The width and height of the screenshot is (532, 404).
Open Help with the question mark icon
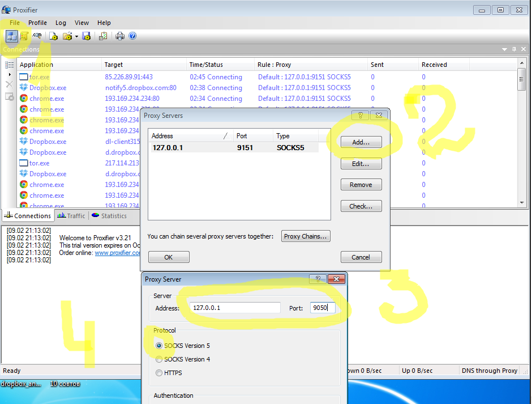[132, 36]
